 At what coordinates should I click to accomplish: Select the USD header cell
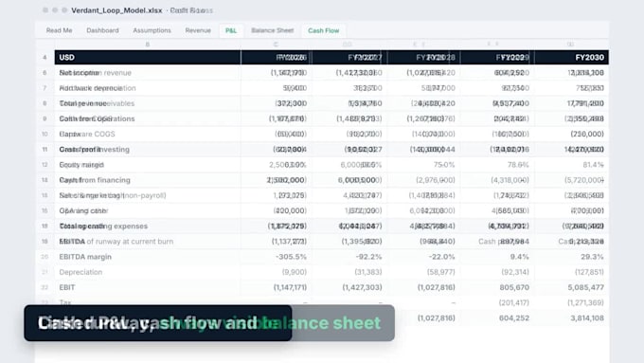[x=148, y=58]
